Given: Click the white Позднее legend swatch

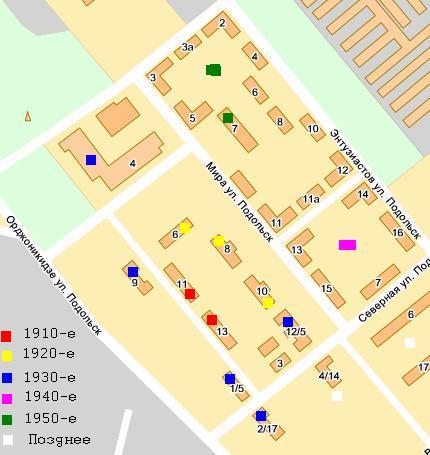Looking at the screenshot, I should [x=8, y=440].
